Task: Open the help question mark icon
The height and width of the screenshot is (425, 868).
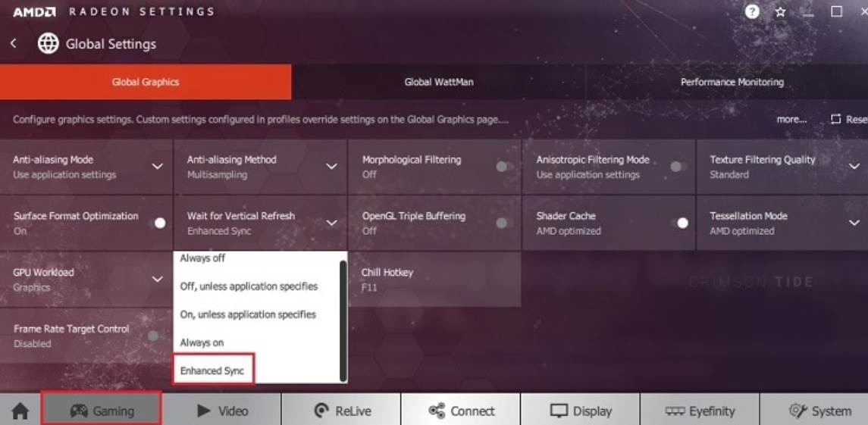Action: [752, 11]
